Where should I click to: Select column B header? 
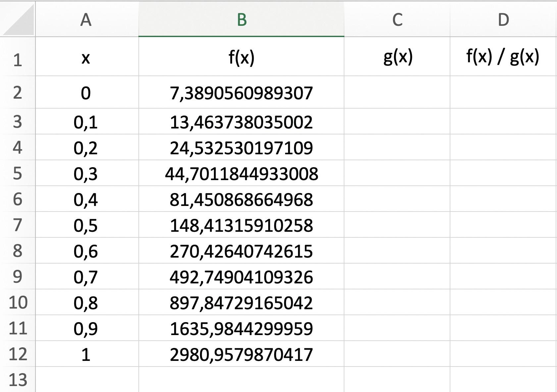click(x=241, y=20)
